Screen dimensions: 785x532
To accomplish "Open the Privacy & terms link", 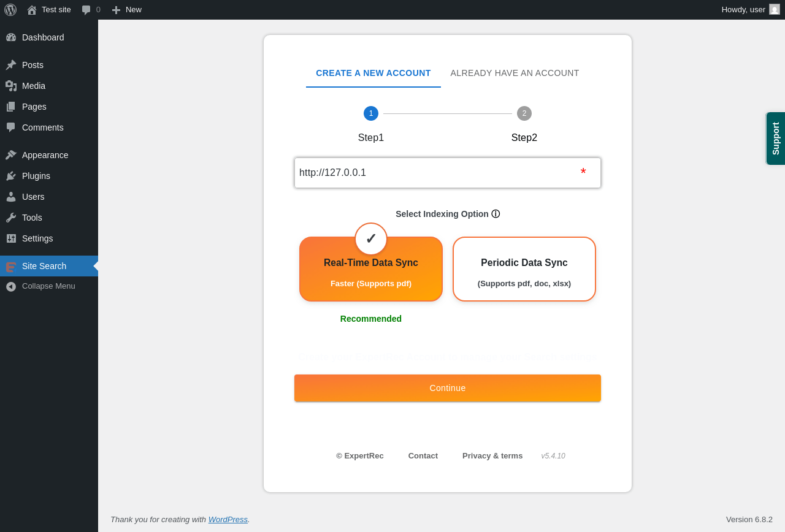I will [492, 456].
